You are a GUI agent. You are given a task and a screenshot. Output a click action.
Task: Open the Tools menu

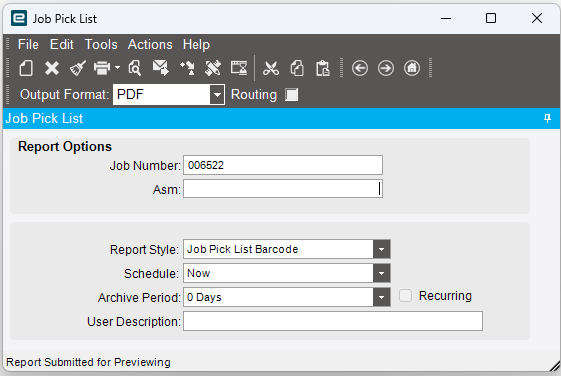coord(101,45)
